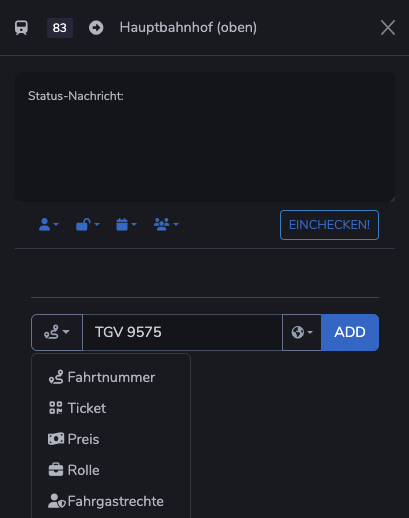Click the TGV 9575 input field

(x=182, y=332)
